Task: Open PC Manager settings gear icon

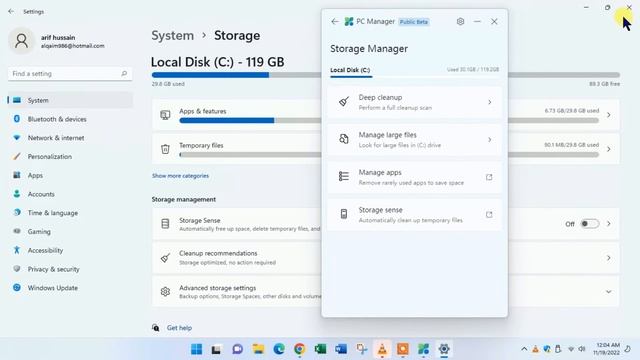Action: (460, 22)
